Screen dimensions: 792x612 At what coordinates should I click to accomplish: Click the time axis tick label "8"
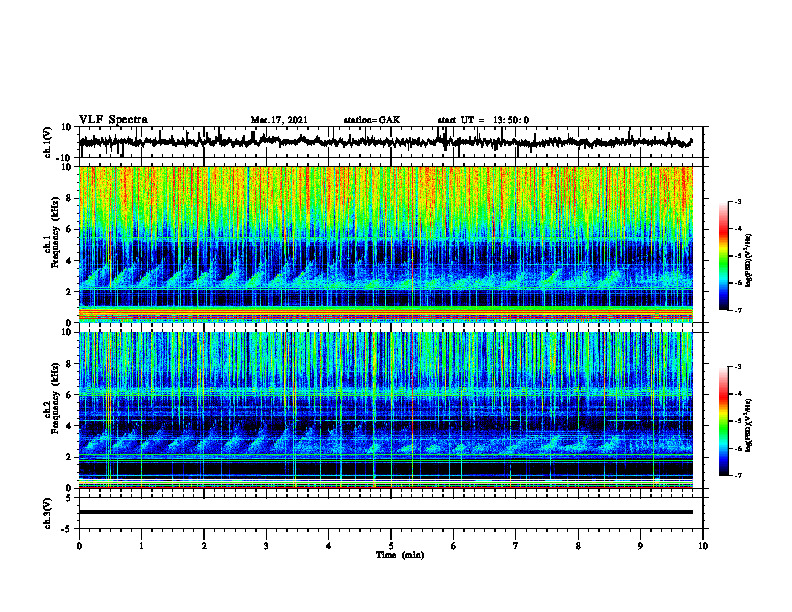[578, 546]
